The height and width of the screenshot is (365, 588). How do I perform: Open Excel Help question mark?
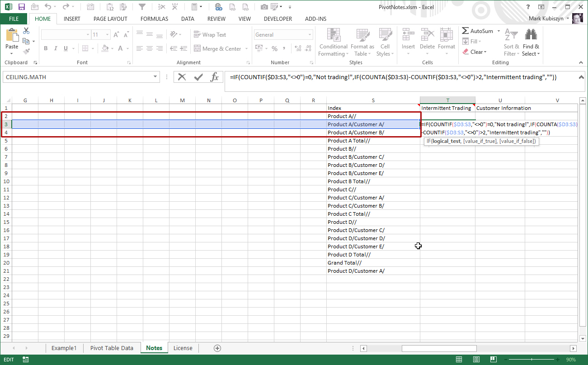pos(528,7)
